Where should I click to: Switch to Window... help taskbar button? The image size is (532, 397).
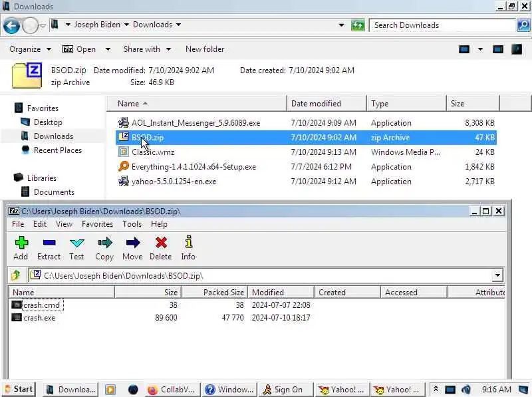(229, 390)
